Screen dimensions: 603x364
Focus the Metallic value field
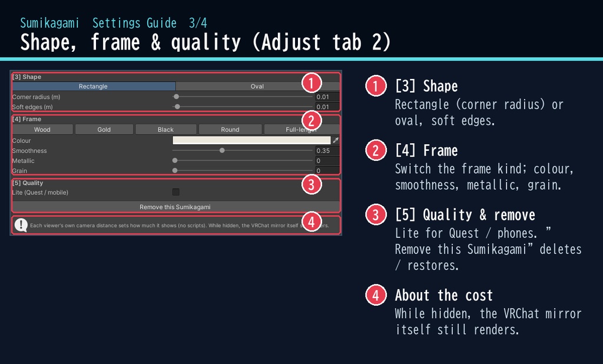327,160
